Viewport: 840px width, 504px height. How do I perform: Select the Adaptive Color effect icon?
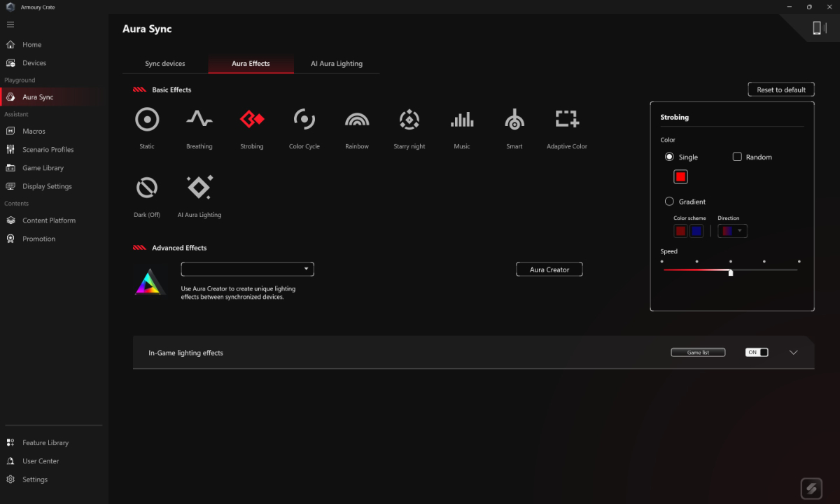click(567, 119)
